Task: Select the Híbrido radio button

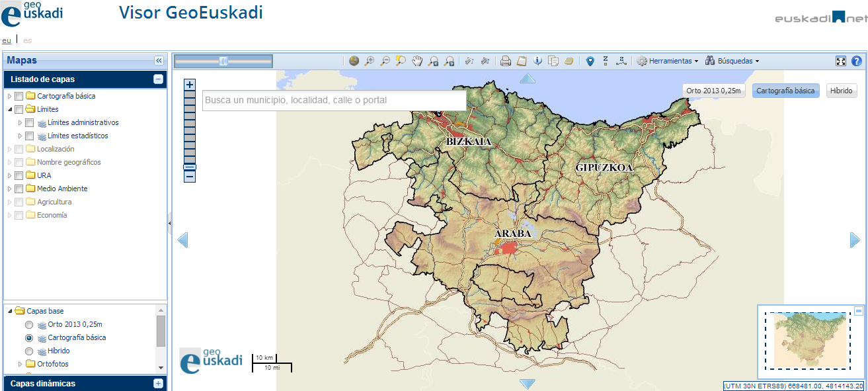Action: (x=28, y=351)
